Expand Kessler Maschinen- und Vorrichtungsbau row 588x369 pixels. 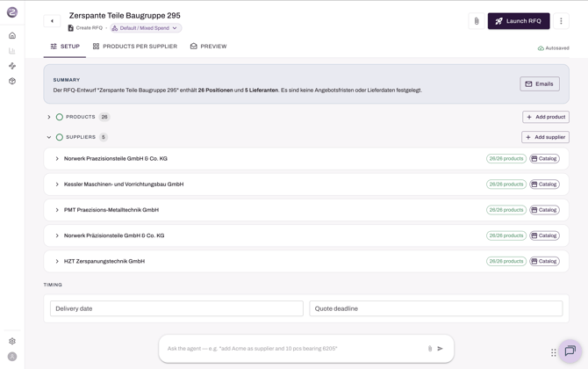coord(57,184)
